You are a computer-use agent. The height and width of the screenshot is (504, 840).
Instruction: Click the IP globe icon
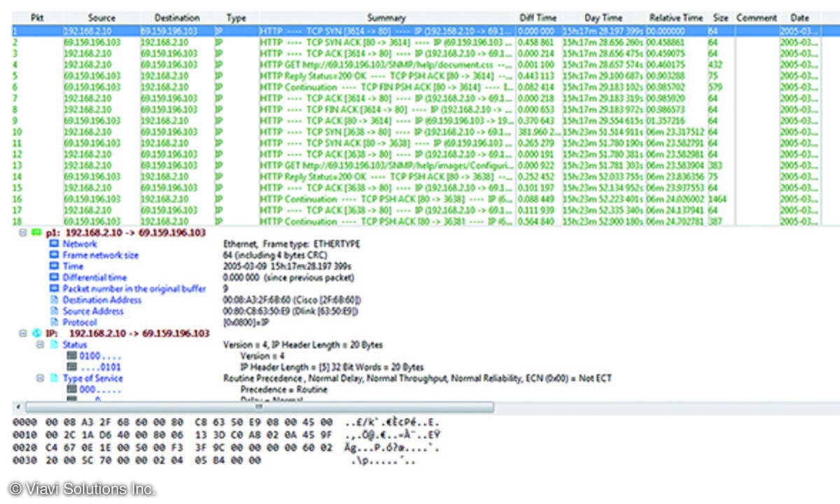37,333
